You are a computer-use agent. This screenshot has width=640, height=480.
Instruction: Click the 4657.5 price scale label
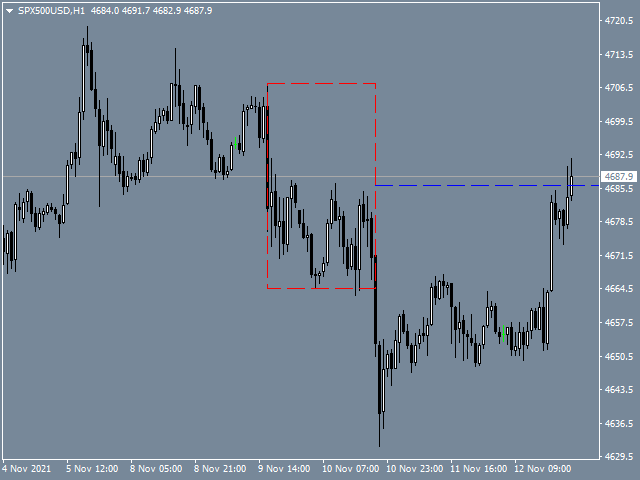pos(619,322)
